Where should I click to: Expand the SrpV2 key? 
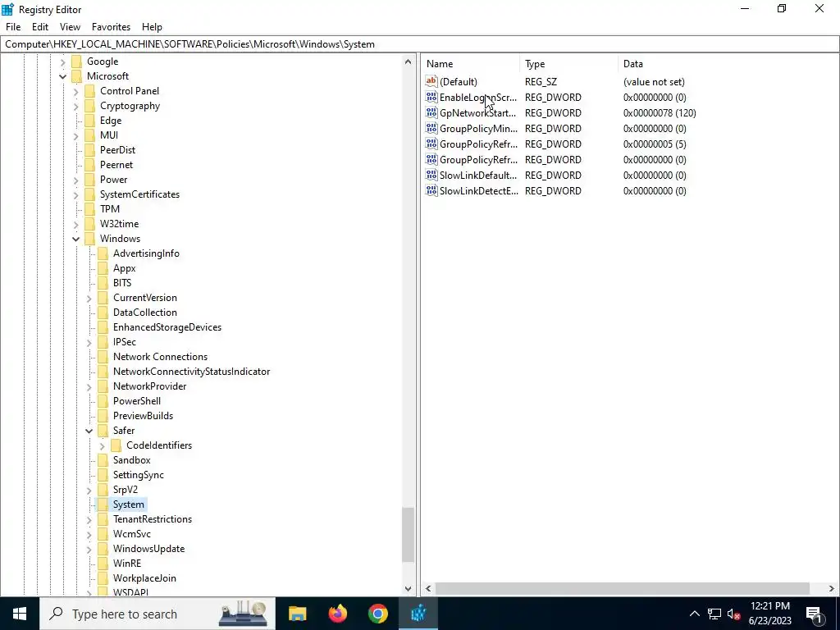click(89, 490)
